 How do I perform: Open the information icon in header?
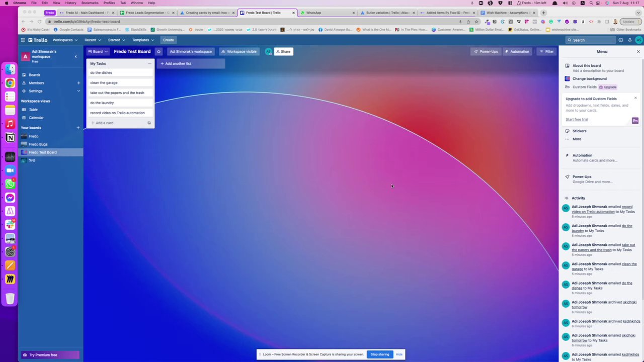coord(620,40)
